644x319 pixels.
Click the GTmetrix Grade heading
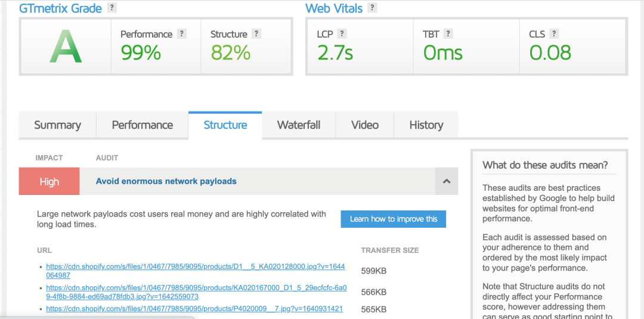coord(60,8)
